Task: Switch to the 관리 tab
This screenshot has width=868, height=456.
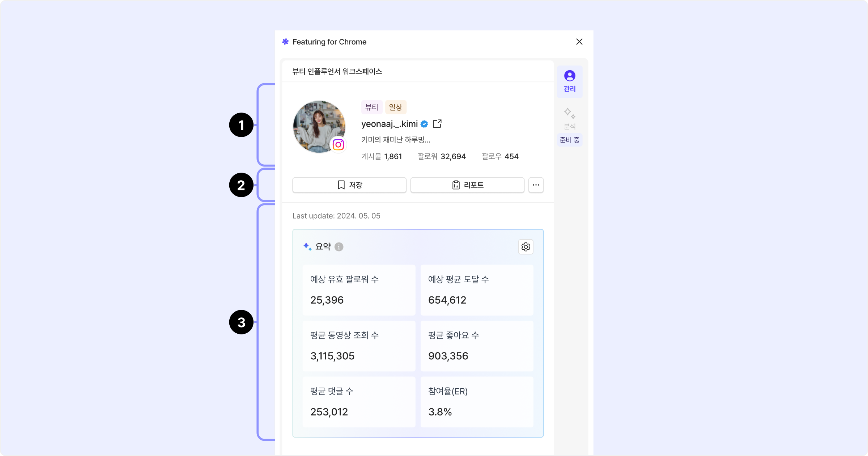Action: pyautogui.click(x=570, y=81)
